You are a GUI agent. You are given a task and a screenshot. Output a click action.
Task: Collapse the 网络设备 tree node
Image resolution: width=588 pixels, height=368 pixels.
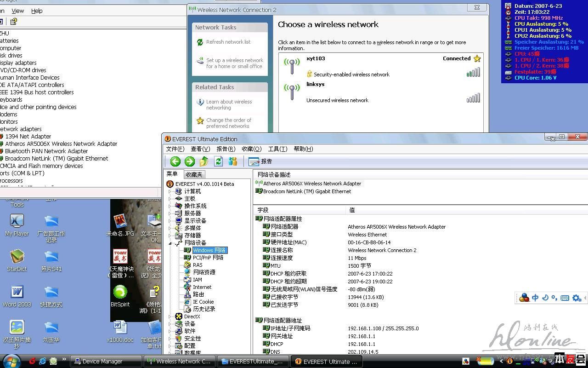pyautogui.click(x=170, y=243)
